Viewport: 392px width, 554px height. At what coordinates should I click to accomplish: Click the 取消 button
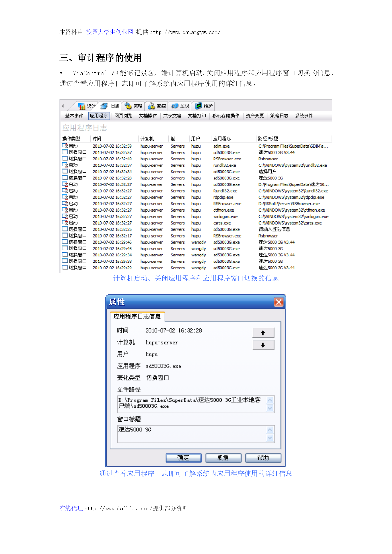point(223,458)
